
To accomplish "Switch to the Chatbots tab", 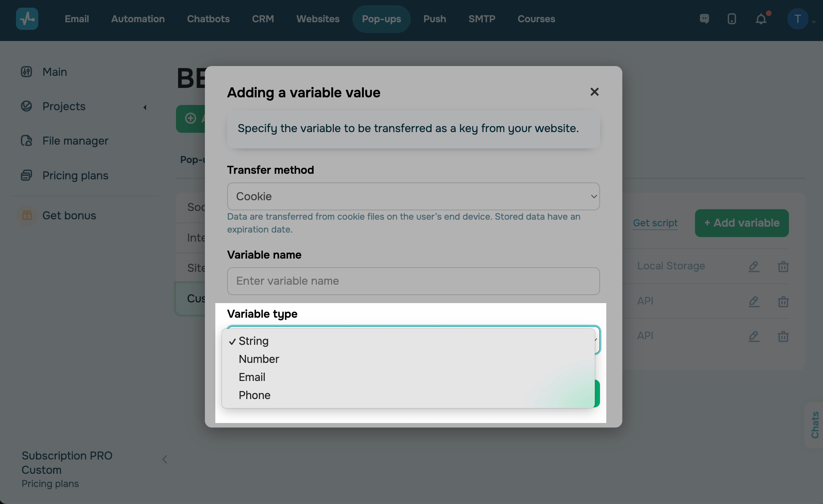I will point(208,19).
